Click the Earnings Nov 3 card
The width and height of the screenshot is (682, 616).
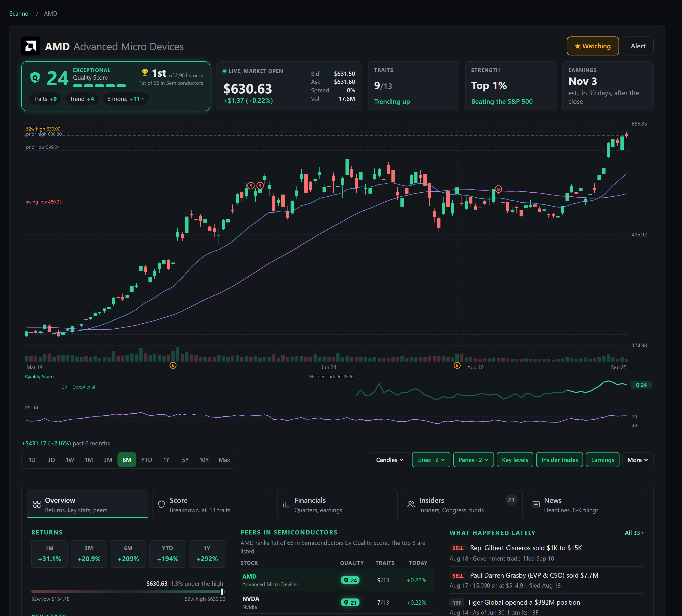tap(608, 86)
